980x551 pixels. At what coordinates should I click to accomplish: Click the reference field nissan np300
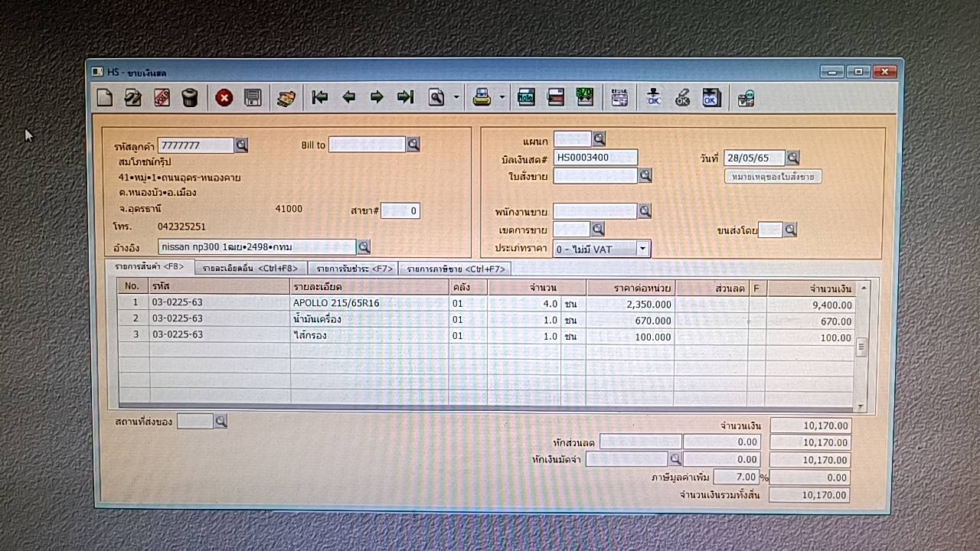257,246
